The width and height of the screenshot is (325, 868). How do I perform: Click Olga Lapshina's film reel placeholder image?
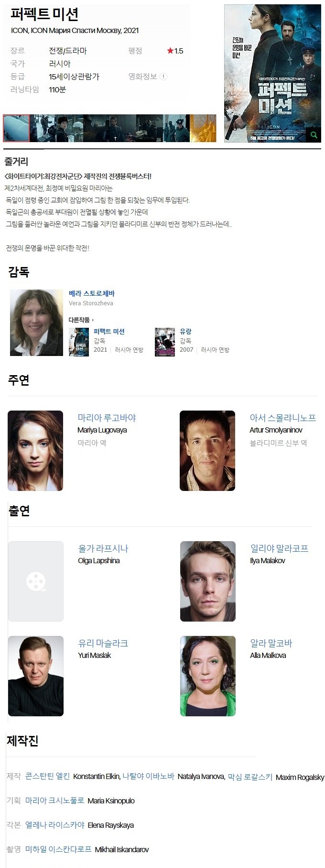point(36,581)
